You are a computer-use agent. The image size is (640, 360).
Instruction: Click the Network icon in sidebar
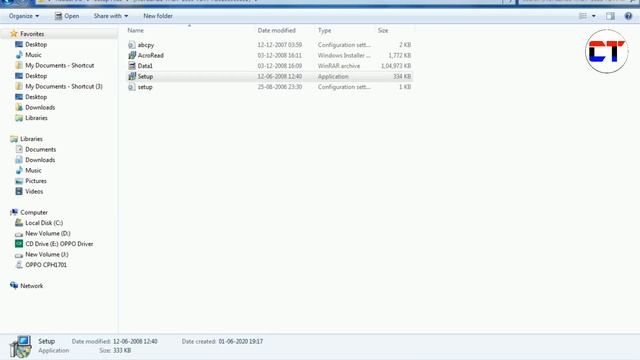point(14,285)
